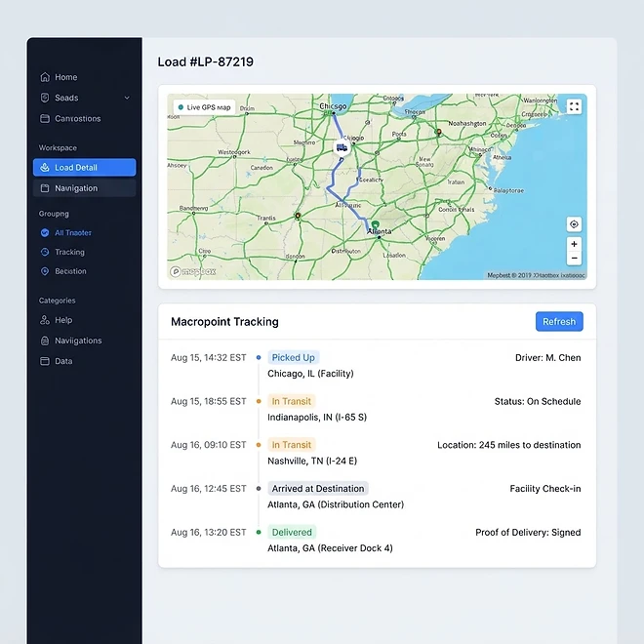Click 'Driver: M. Chen' text
The height and width of the screenshot is (644, 644).
tap(548, 358)
